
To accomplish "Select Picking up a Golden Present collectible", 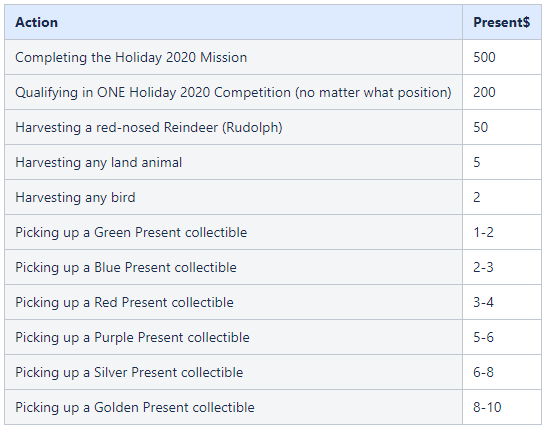I will (x=135, y=407).
